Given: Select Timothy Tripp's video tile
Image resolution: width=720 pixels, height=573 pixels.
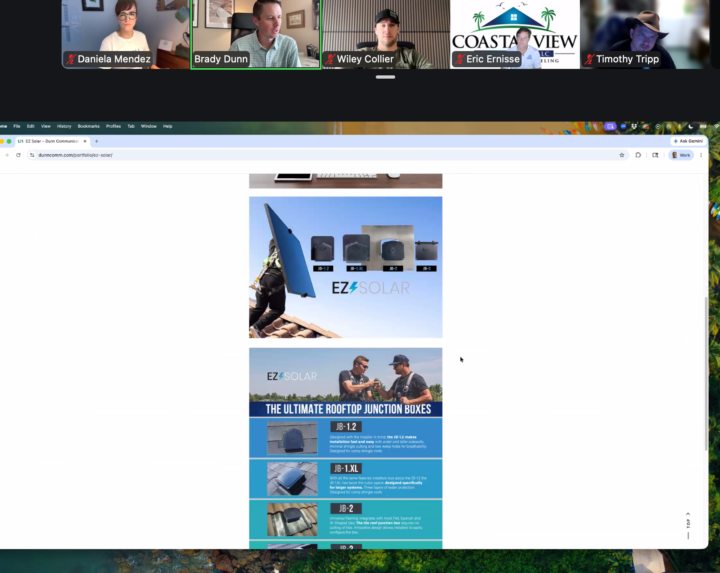Looking at the screenshot, I should tap(645, 34).
